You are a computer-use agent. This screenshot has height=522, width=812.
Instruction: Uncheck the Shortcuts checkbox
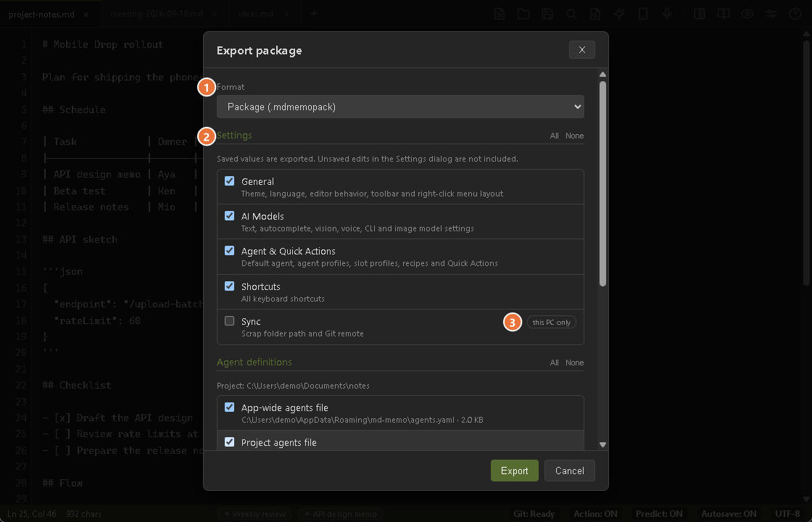[x=229, y=286]
